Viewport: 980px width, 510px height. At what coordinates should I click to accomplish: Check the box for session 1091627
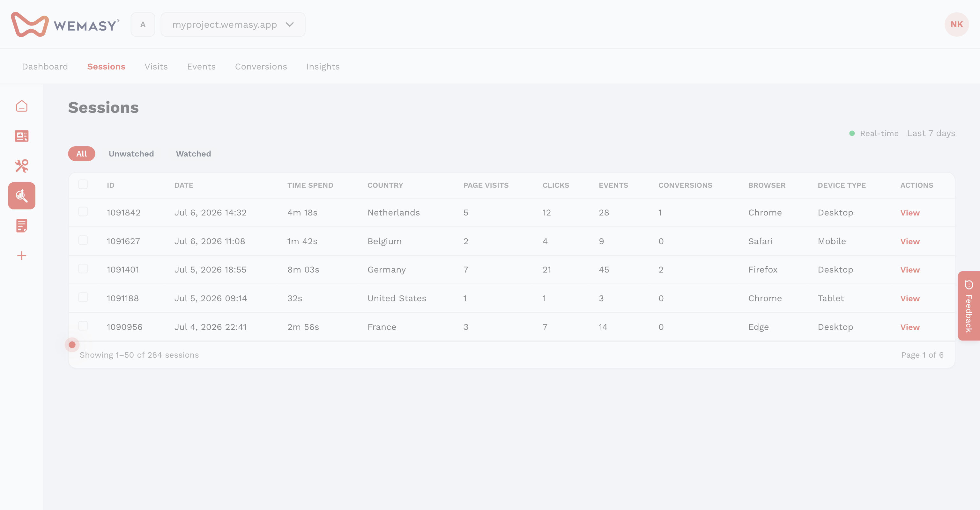click(x=83, y=240)
